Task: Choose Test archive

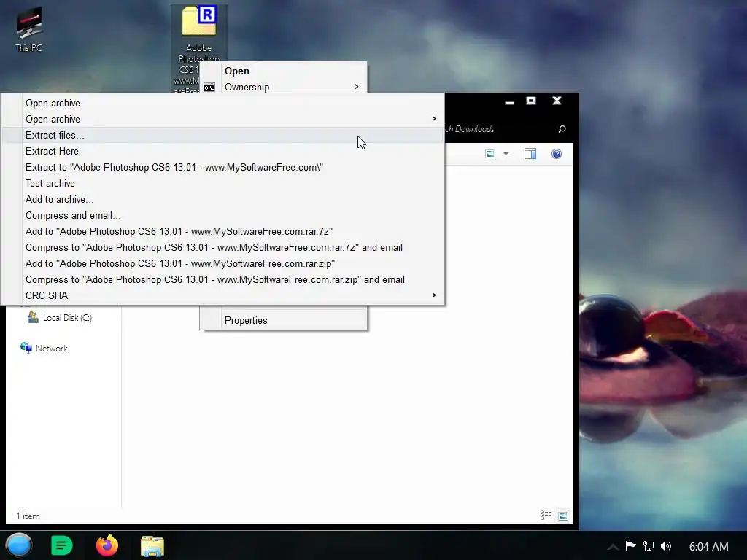Action: 222,183
